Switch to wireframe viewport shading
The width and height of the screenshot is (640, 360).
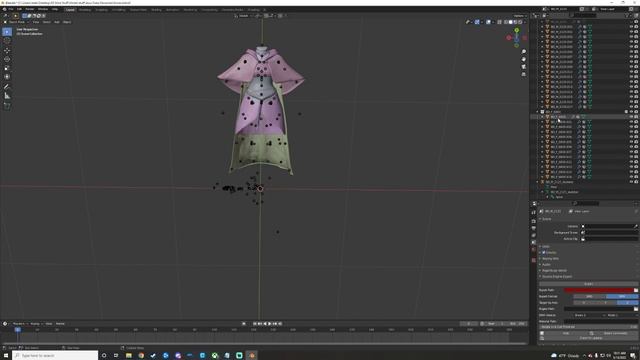[506, 22]
